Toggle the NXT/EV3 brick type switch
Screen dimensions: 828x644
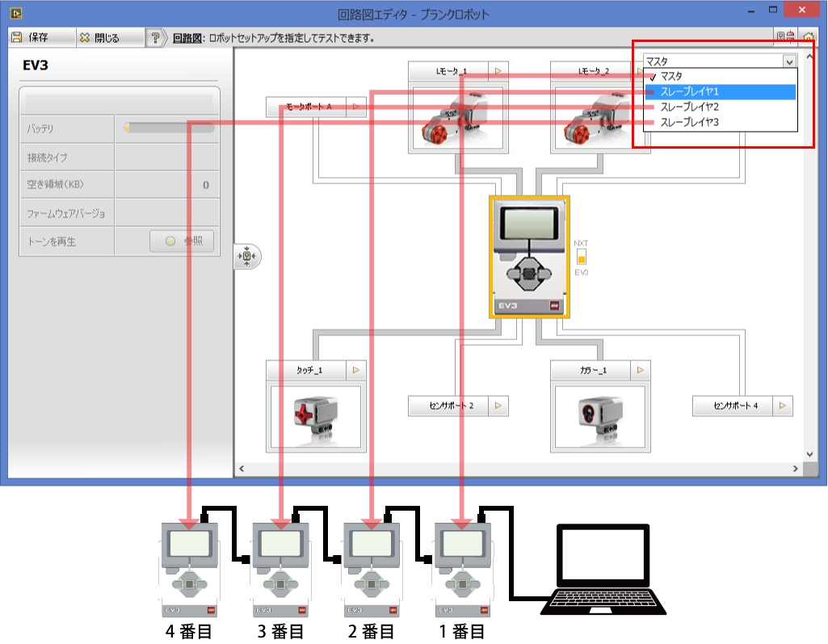581,258
